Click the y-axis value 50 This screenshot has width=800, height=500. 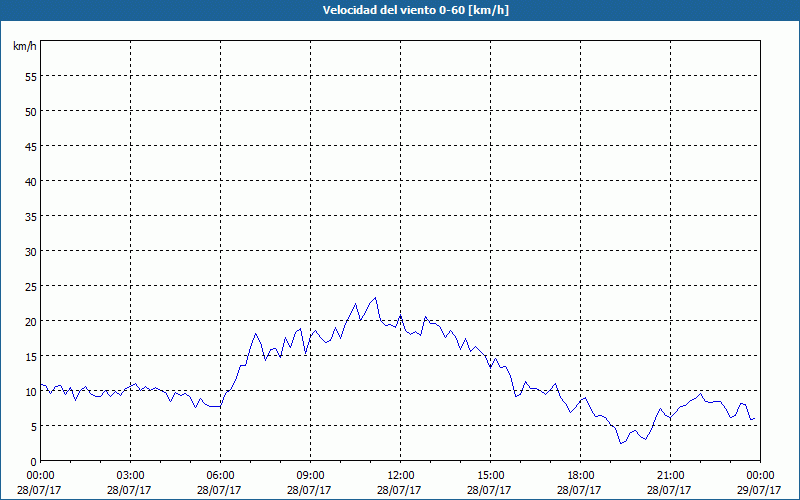pyautogui.click(x=31, y=112)
